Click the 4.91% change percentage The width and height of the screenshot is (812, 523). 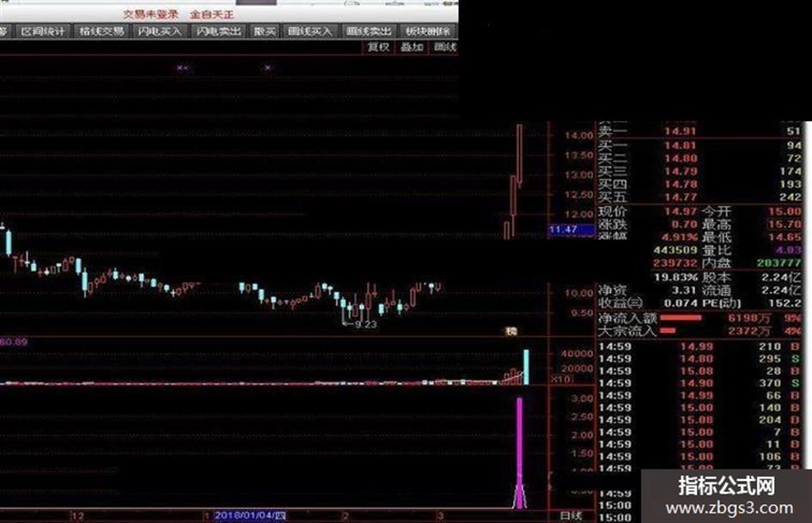pyautogui.click(x=680, y=237)
